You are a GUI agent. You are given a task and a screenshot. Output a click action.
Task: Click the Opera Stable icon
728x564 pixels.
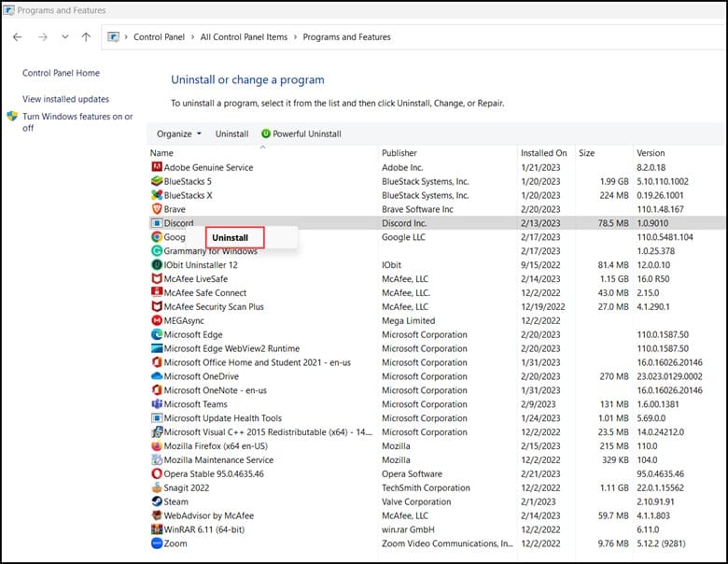click(x=156, y=473)
